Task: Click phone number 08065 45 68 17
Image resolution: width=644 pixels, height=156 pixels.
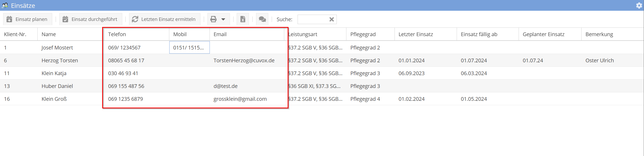Action: tap(126, 60)
